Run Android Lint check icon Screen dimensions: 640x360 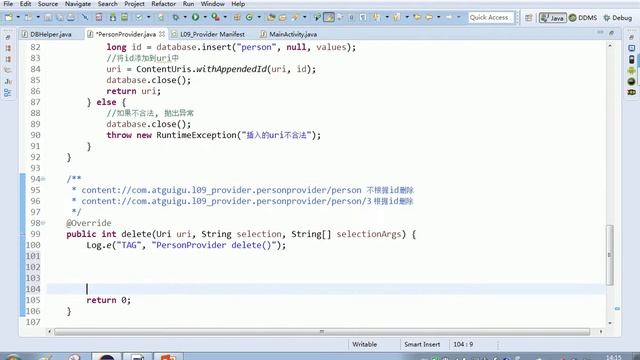139,18
